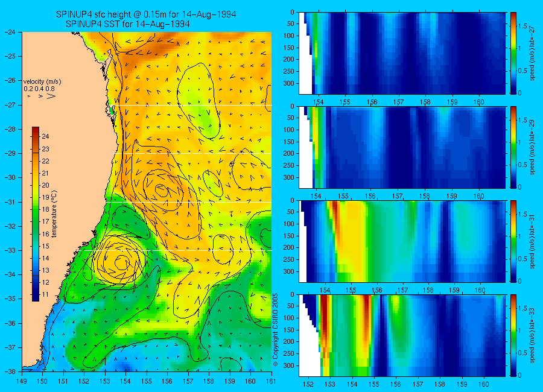This screenshot has width=543, height=392.
Task: Open the lat=-29 speed section panel
Action: pos(402,147)
